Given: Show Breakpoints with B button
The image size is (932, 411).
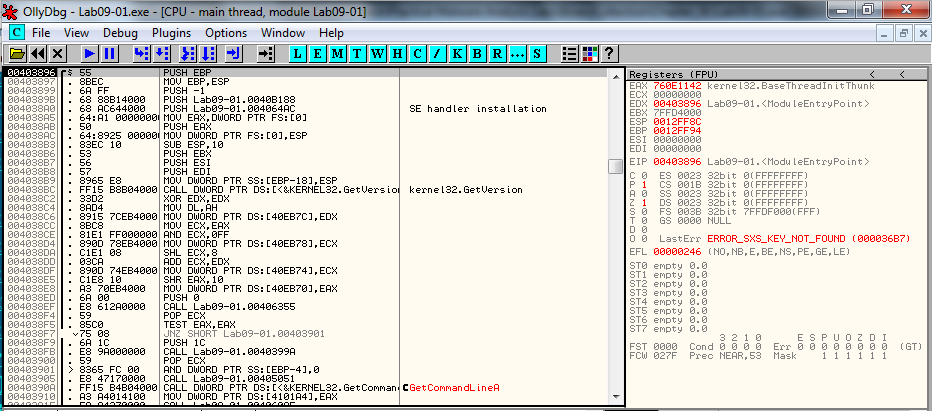Looking at the screenshot, I should 477,54.
